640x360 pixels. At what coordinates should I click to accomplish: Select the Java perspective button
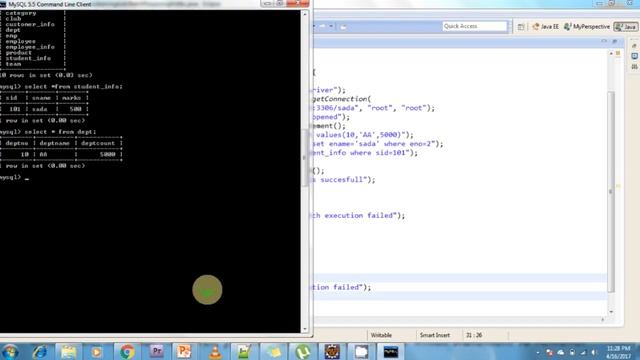click(x=626, y=27)
